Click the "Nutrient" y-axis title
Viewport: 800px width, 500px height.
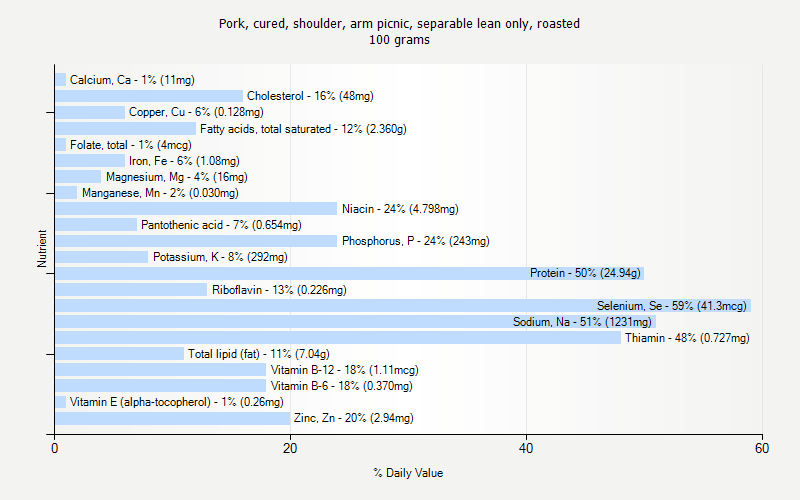point(42,249)
